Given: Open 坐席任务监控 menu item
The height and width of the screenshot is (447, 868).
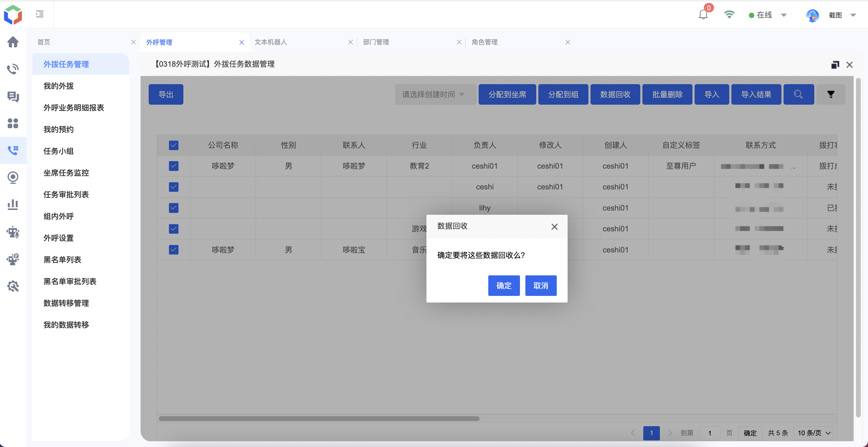Looking at the screenshot, I should pos(66,173).
